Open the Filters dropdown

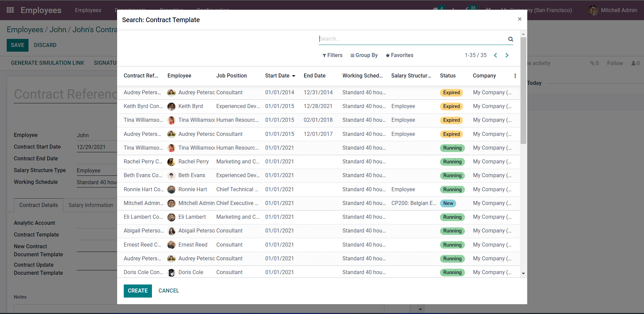[x=332, y=55]
